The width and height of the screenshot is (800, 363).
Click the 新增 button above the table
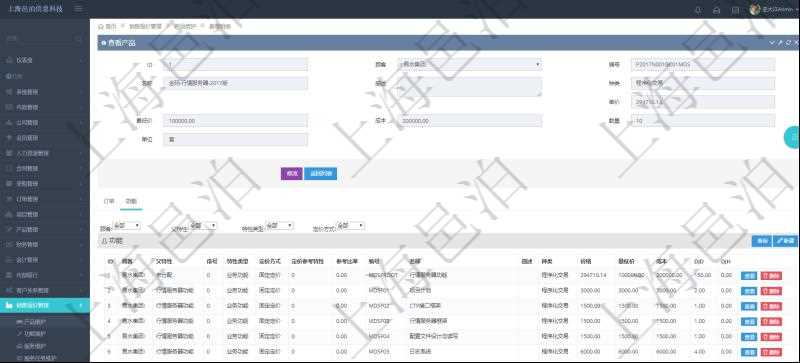point(785,240)
